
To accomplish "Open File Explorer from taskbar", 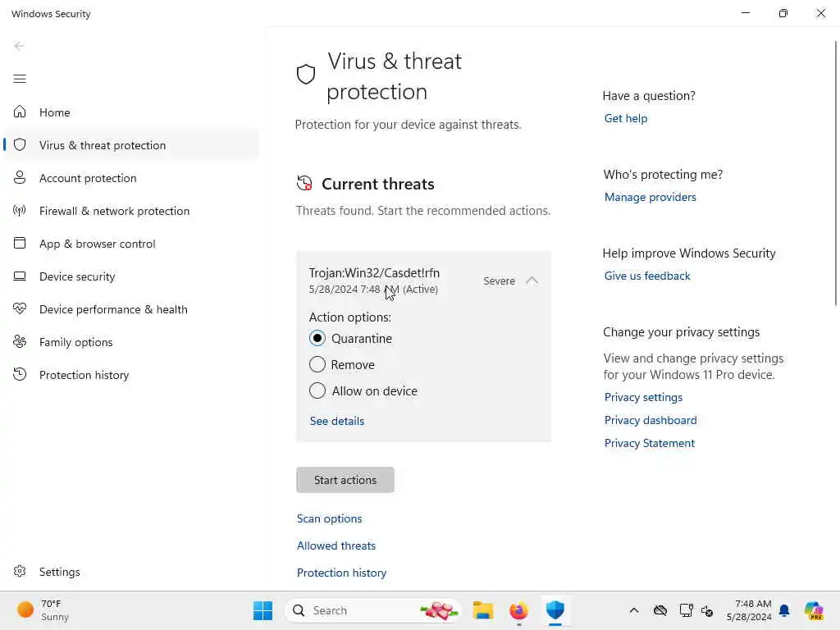I will coord(482,610).
